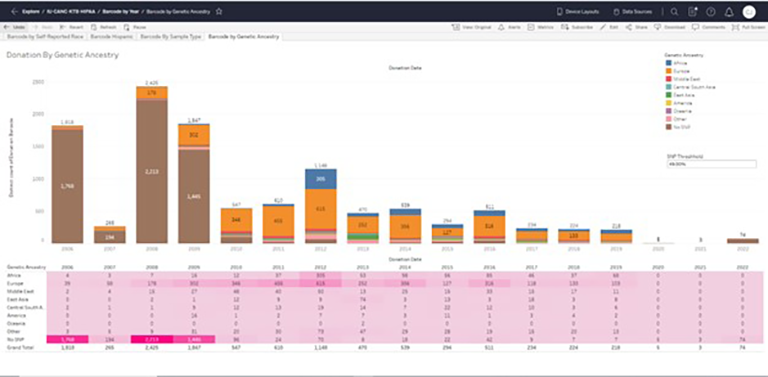Favorite this view with the star icon

click(x=219, y=11)
